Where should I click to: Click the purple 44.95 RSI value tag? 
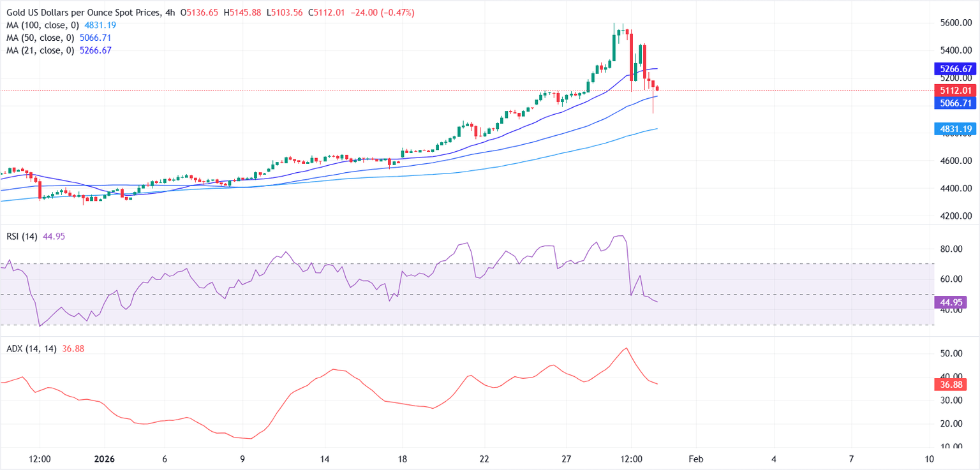(x=955, y=302)
